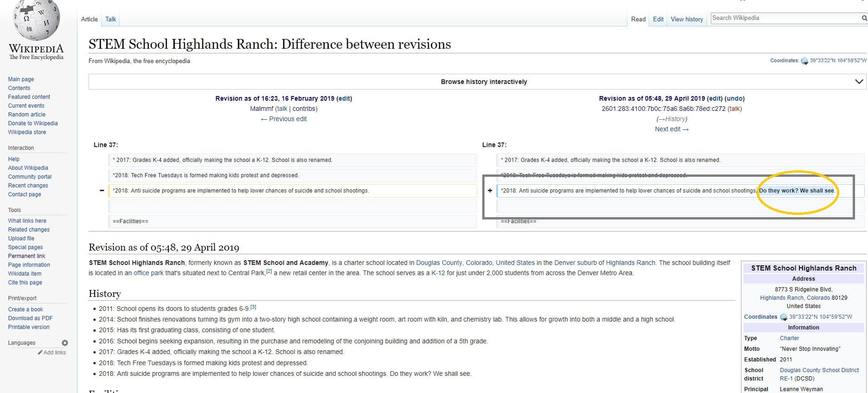Open the View history tab
Viewport: 868px width, 393px height.
click(687, 19)
